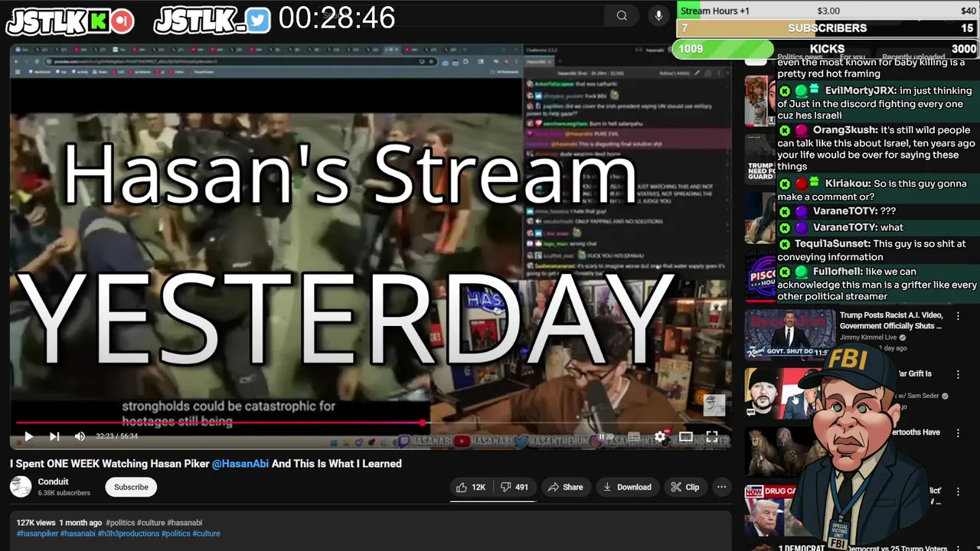Open the player settings gear
Screen dimensions: 980x551
pyautogui.click(x=660, y=437)
